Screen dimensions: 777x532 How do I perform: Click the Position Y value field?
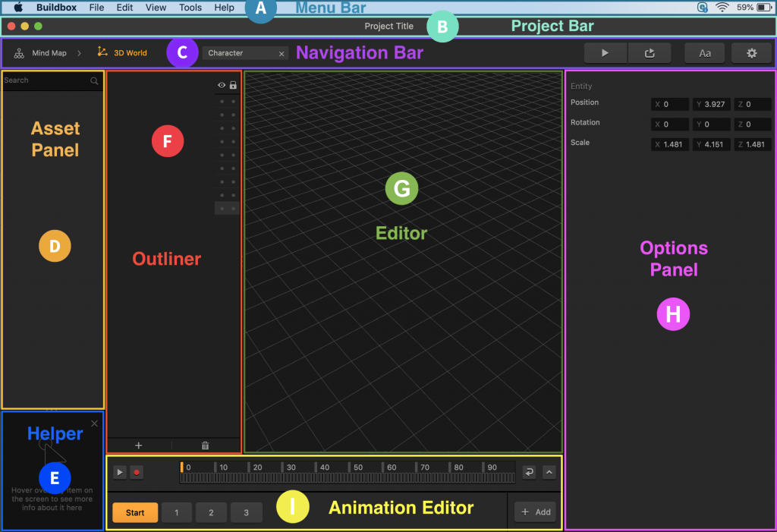(x=713, y=104)
